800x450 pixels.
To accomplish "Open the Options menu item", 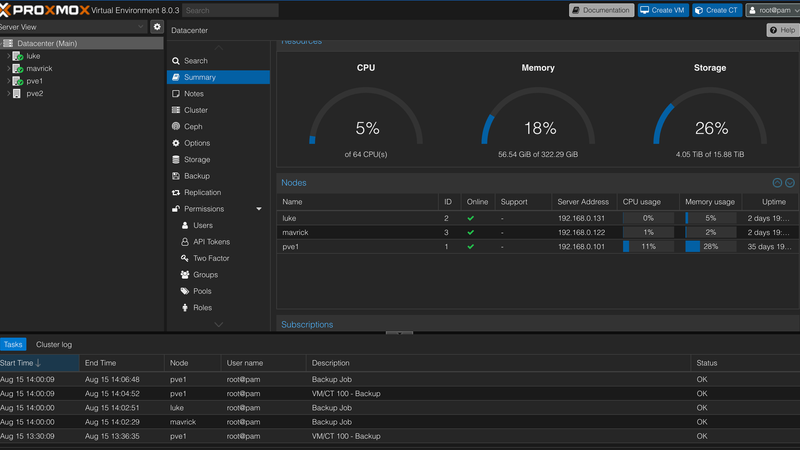I will click(197, 143).
